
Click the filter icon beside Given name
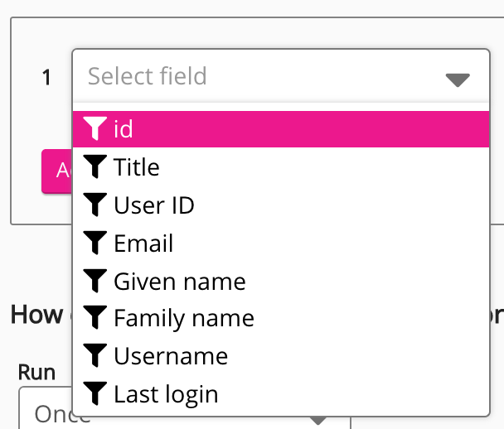pyautogui.click(x=96, y=281)
